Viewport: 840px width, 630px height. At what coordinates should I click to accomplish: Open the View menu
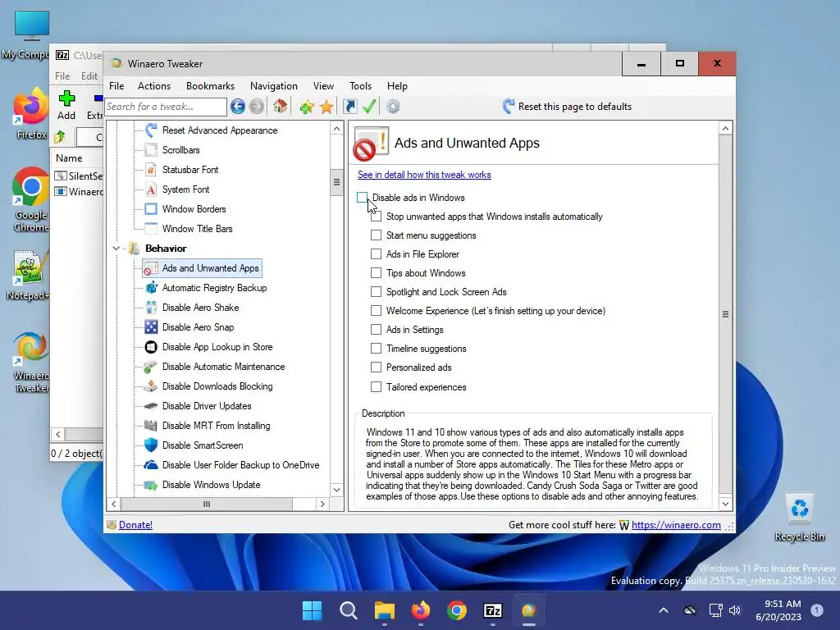tap(323, 85)
